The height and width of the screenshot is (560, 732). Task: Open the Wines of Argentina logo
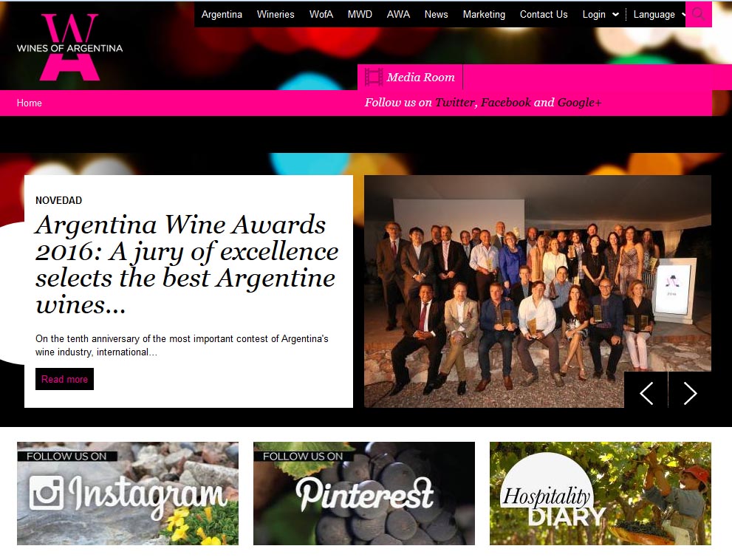click(x=70, y=47)
